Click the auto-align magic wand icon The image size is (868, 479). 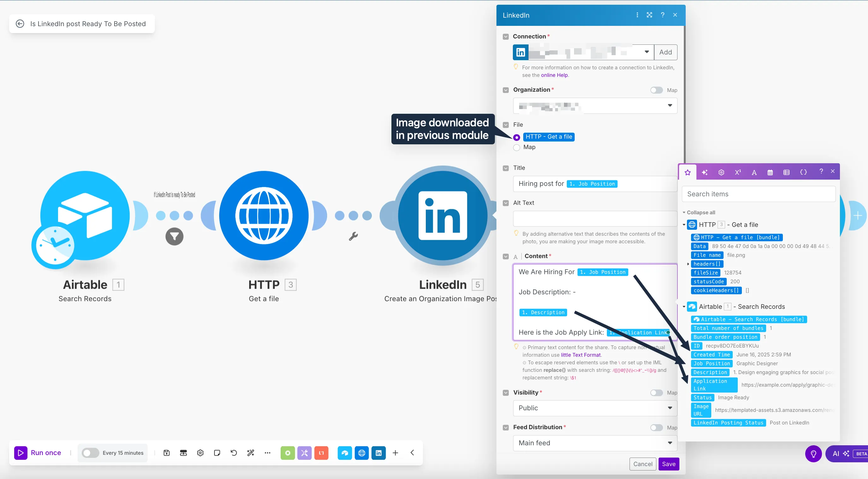tap(250, 453)
